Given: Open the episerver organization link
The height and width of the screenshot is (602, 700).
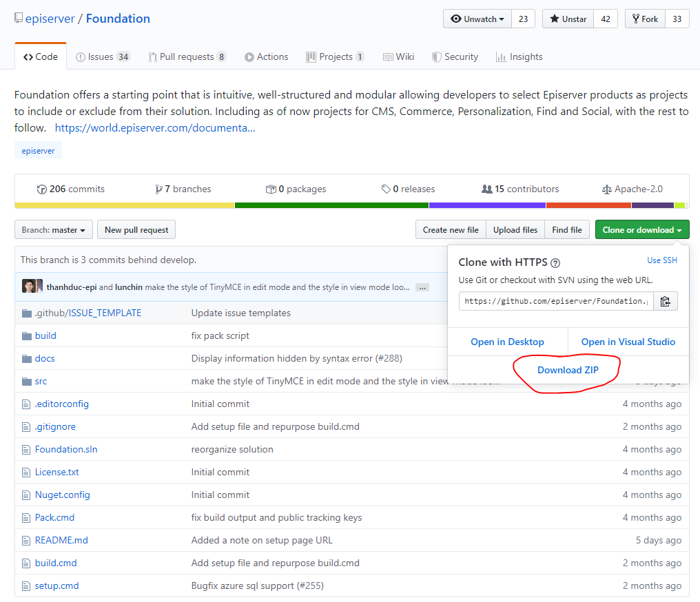Looking at the screenshot, I should pos(50,19).
